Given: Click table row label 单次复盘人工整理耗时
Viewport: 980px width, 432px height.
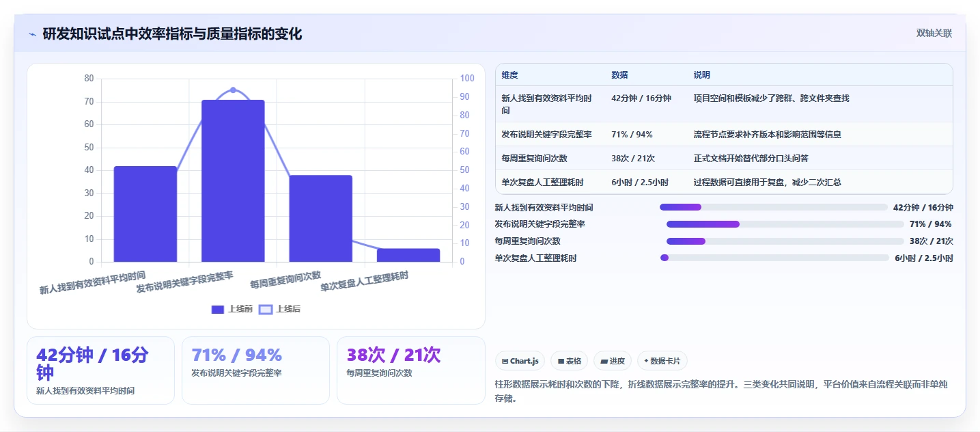Looking at the screenshot, I should pyautogui.click(x=542, y=183).
